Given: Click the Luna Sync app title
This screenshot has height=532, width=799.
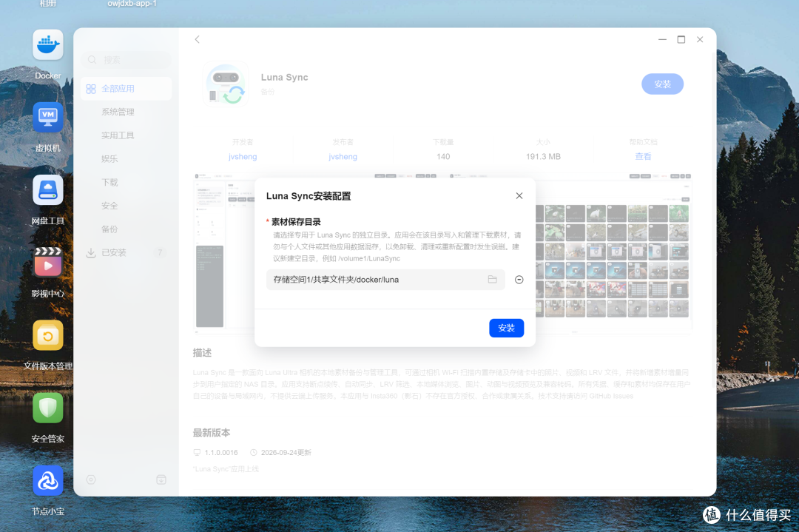Looking at the screenshot, I should click(284, 78).
